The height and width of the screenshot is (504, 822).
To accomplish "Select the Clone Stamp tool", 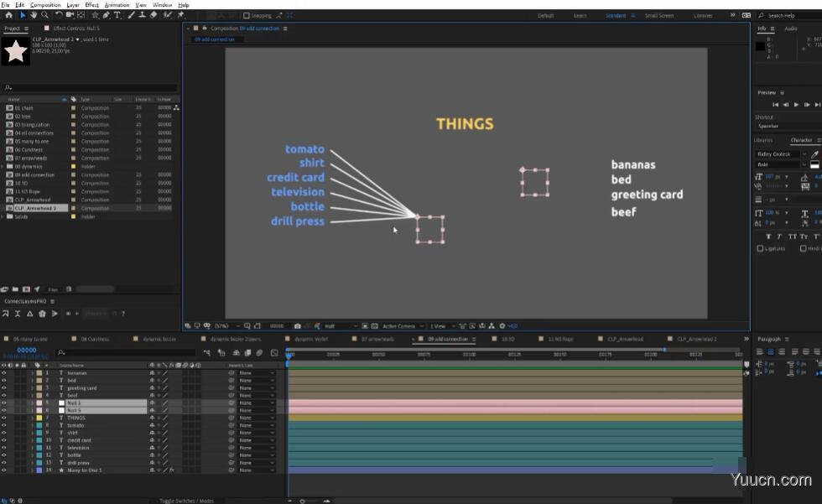I will click(x=142, y=15).
